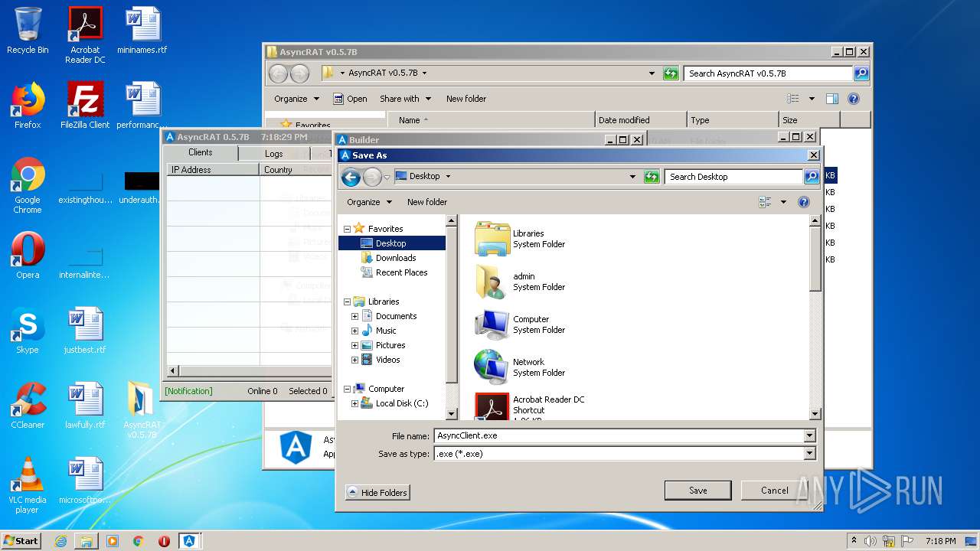The width and height of the screenshot is (980, 551).
Task: Open the Organize menu in AsyncRAT Explorer window
Action: [296, 99]
